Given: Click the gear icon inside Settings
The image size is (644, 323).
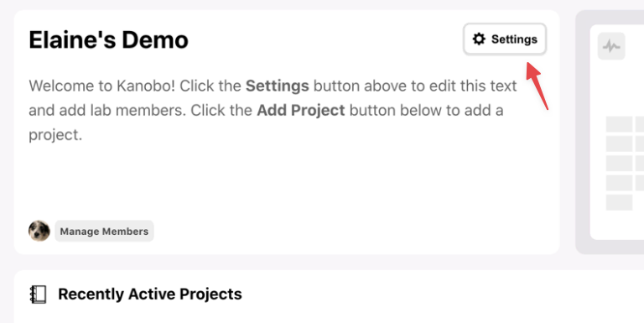Looking at the screenshot, I should (479, 39).
